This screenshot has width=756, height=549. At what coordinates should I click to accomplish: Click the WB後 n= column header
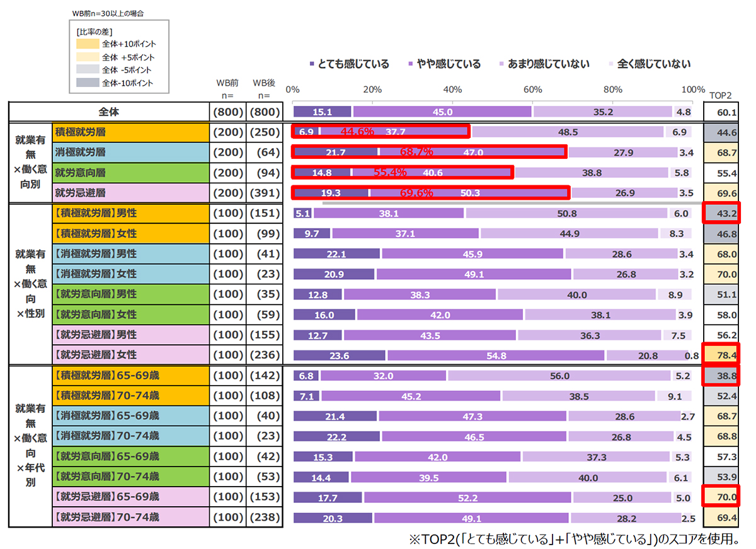261,89
